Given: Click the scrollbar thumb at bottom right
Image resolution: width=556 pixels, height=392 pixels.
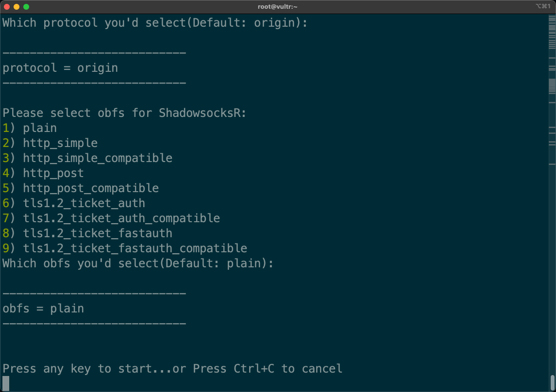Looking at the screenshot, I should coord(552,381).
